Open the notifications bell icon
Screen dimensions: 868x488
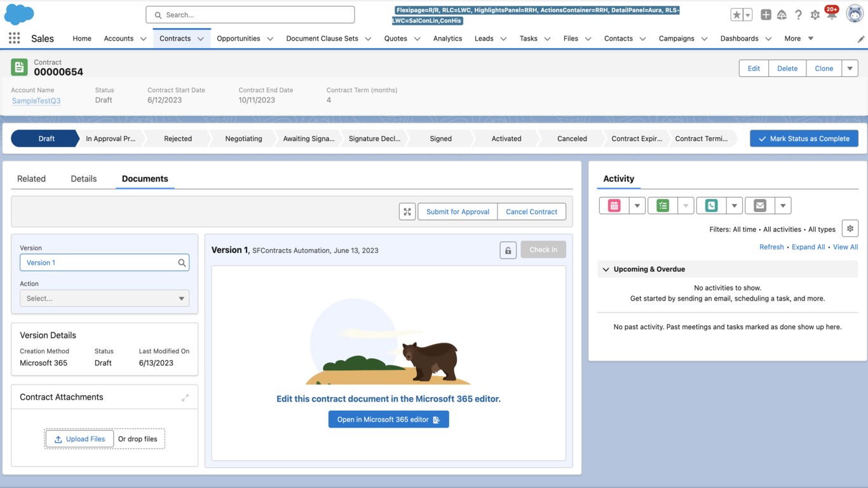click(x=831, y=14)
